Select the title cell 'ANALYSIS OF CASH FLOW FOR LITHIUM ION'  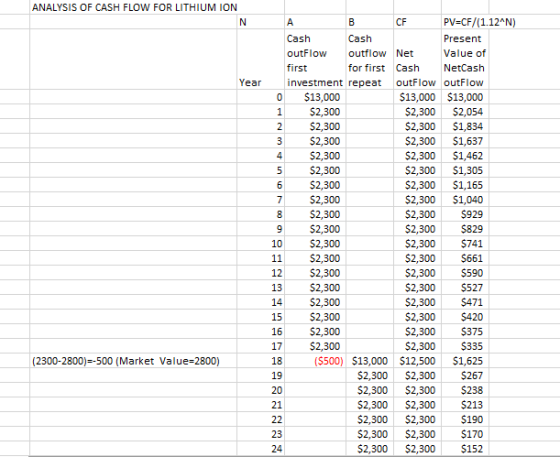[134, 7]
